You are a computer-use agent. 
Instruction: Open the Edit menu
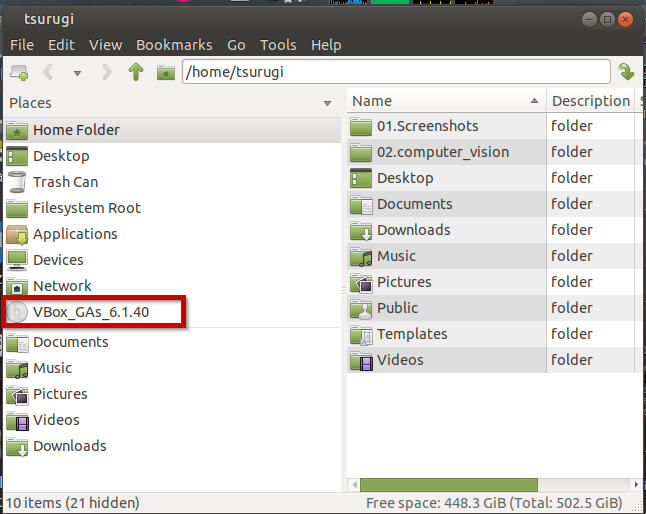61,45
